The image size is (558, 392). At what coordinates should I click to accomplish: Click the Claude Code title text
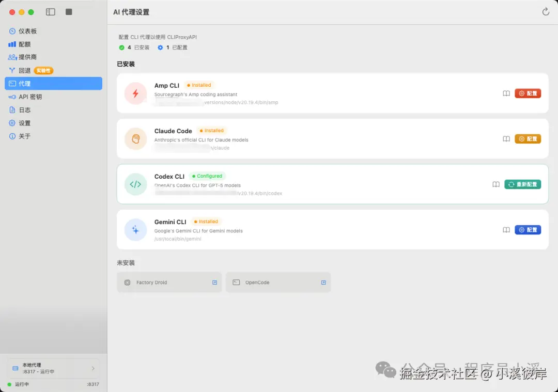pyautogui.click(x=173, y=131)
